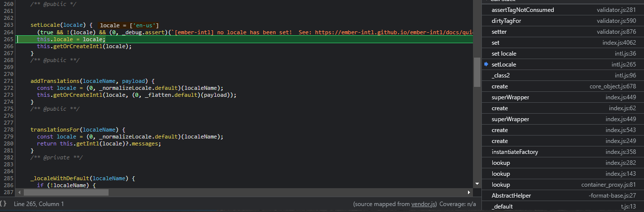The width and height of the screenshot is (644, 212).
Task: Select the instantiateFactory call stack frame
Action: pyautogui.click(x=562, y=152)
